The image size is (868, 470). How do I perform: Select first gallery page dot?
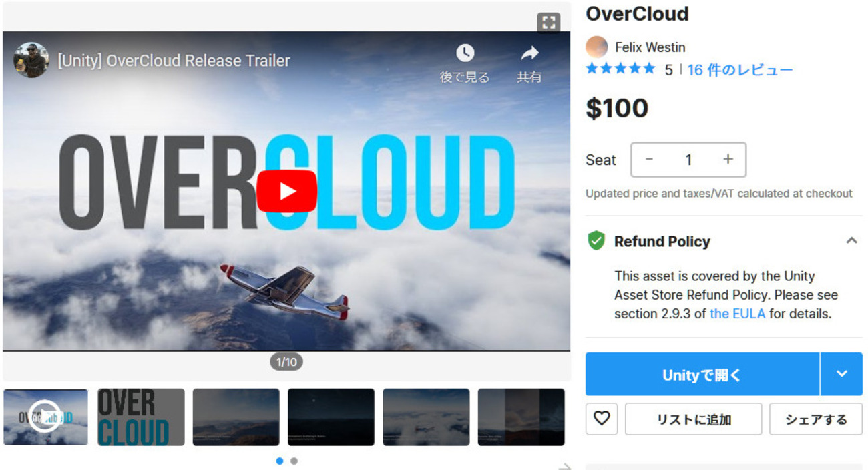coord(279,461)
